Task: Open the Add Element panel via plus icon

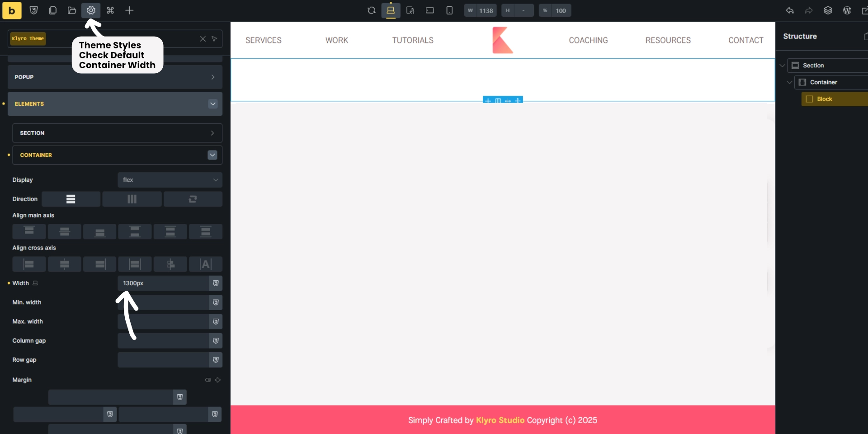Action: coord(130,10)
